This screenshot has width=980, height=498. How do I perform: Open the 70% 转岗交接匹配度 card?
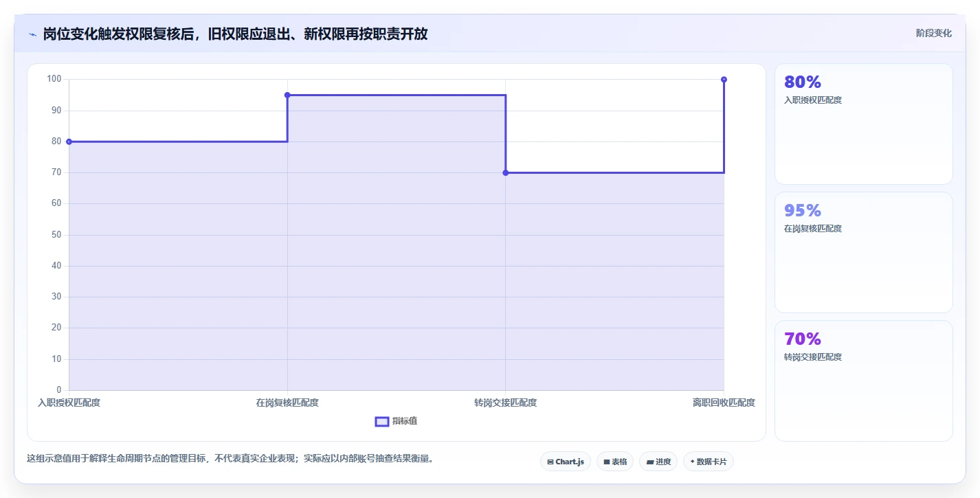[864, 381]
